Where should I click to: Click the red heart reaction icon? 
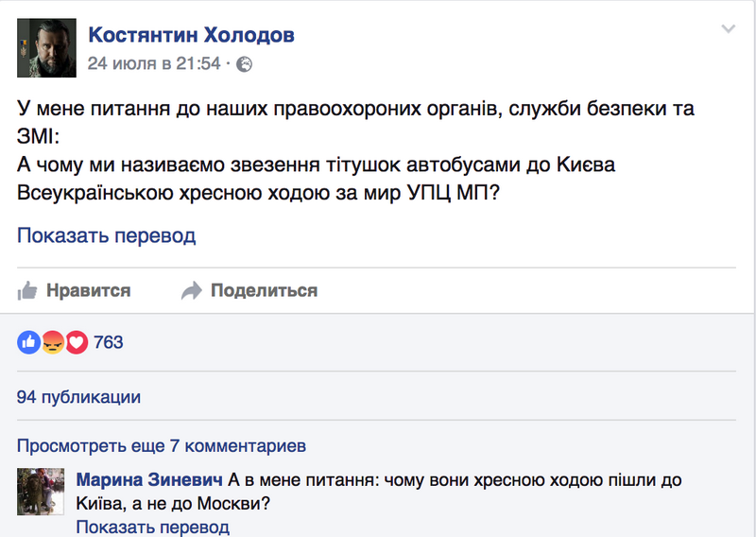[x=77, y=342]
